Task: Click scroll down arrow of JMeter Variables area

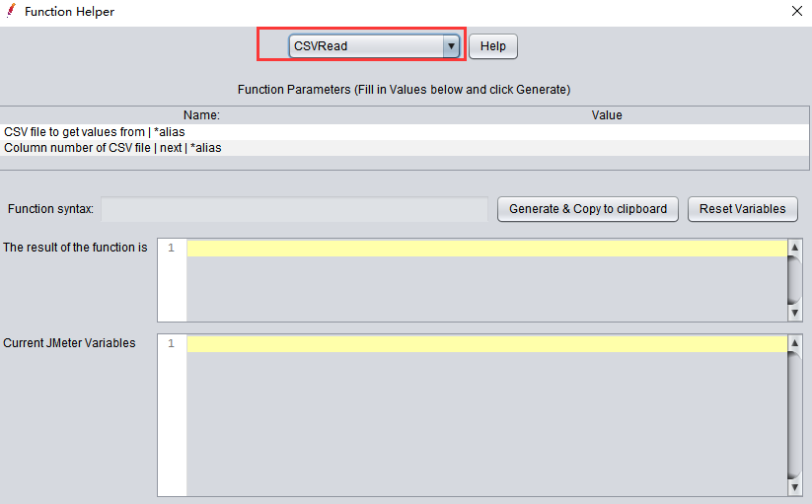Action: (x=795, y=488)
